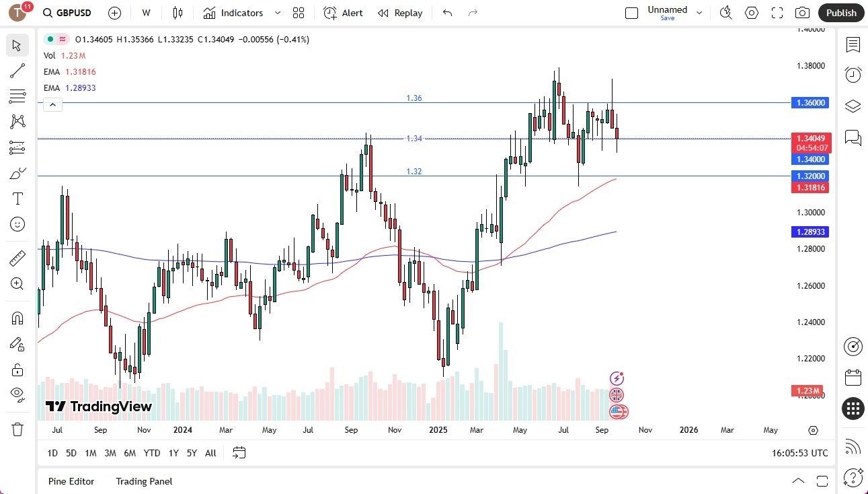This screenshot has width=868, height=494.
Task: Switch to the Trading Panel tab
Action: point(143,481)
